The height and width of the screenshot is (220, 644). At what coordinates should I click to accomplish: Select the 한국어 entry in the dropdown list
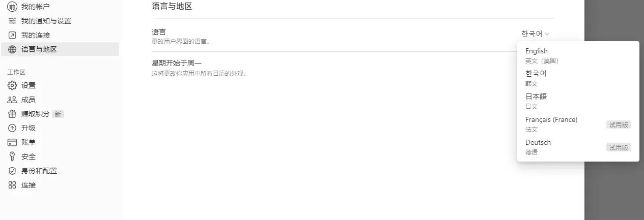tap(578, 78)
